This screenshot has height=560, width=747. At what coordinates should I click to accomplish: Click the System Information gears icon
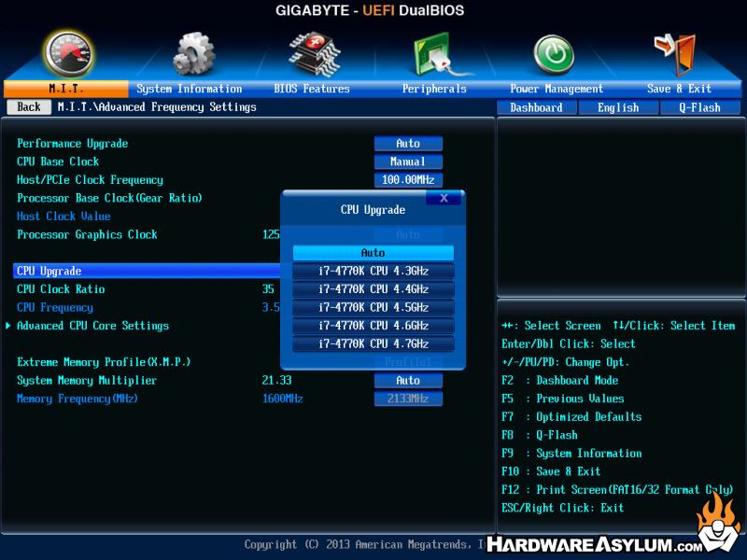(193, 53)
